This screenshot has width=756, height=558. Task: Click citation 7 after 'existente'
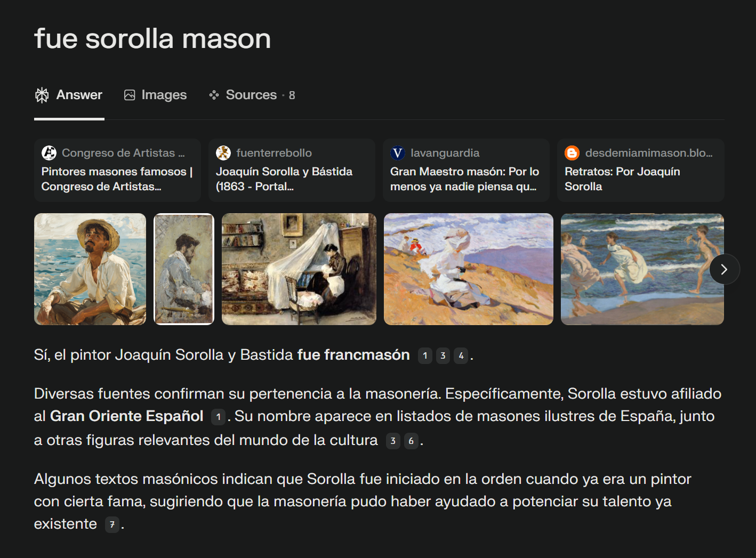coord(112,524)
